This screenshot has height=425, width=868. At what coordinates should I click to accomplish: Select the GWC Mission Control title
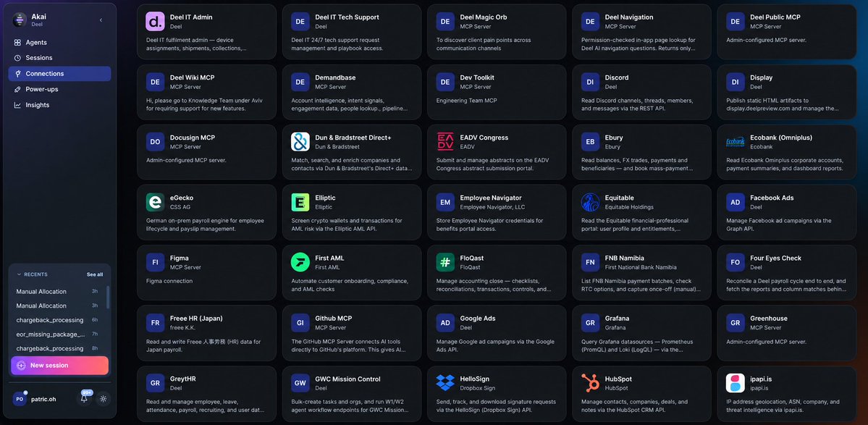click(347, 379)
